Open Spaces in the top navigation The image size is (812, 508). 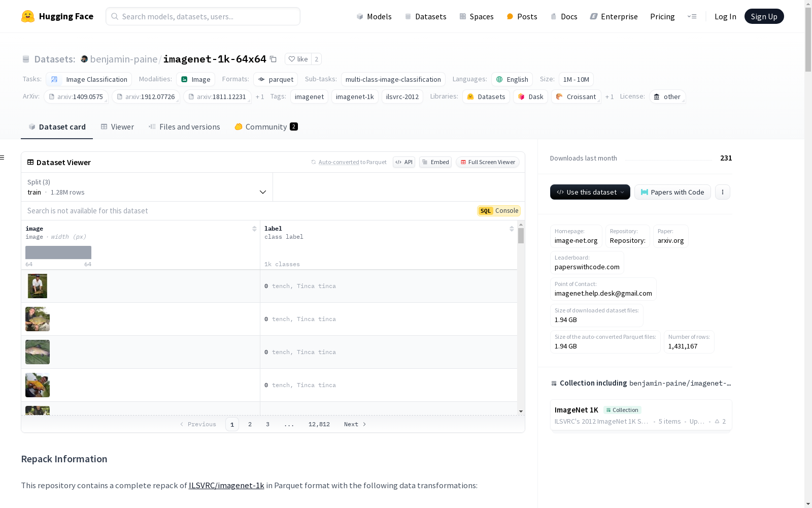(x=476, y=16)
